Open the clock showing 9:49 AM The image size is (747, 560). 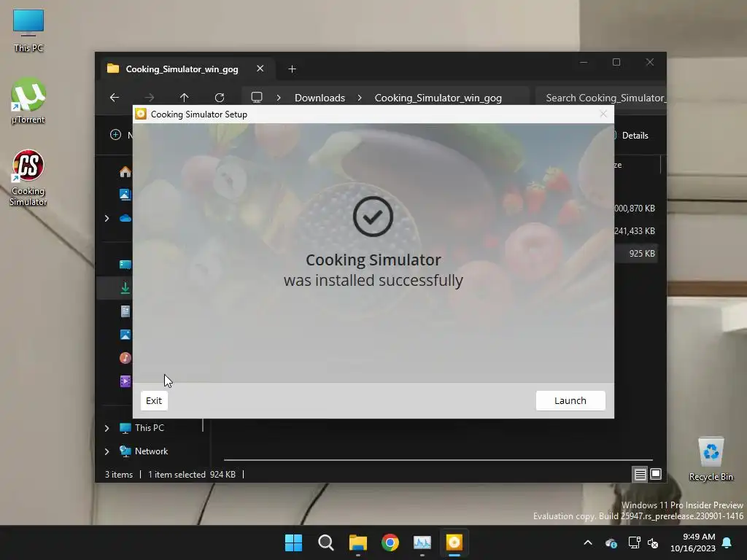click(x=693, y=542)
